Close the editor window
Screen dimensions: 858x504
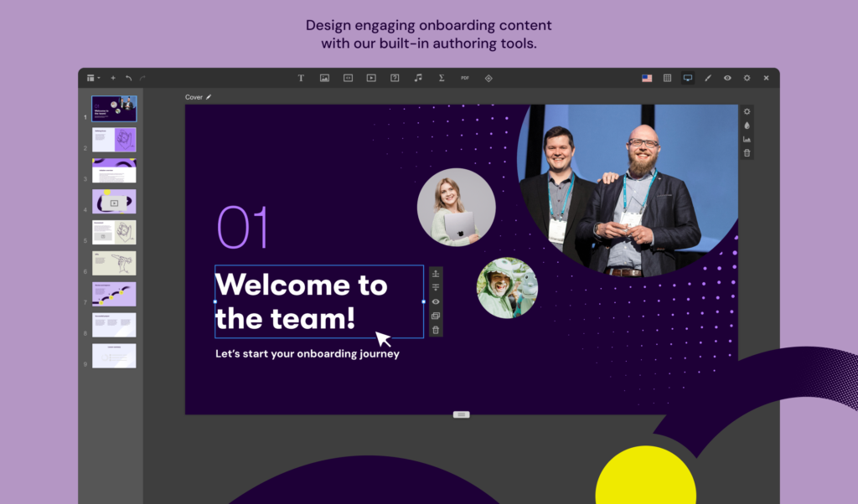766,78
